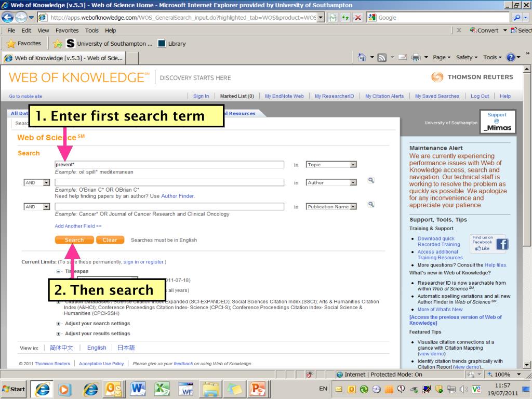Click the author search magnifier icon
532x399 pixels.
(371, 181)
